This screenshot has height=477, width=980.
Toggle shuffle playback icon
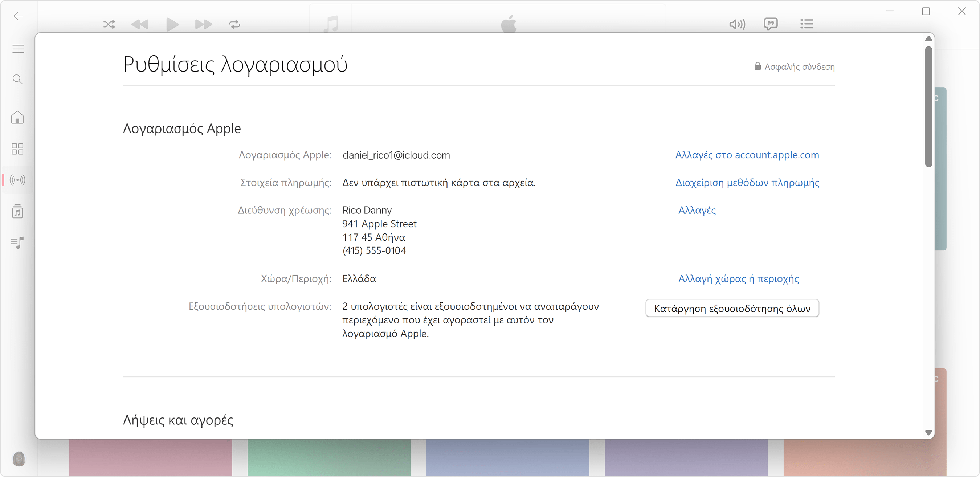[x=109, y=25]
